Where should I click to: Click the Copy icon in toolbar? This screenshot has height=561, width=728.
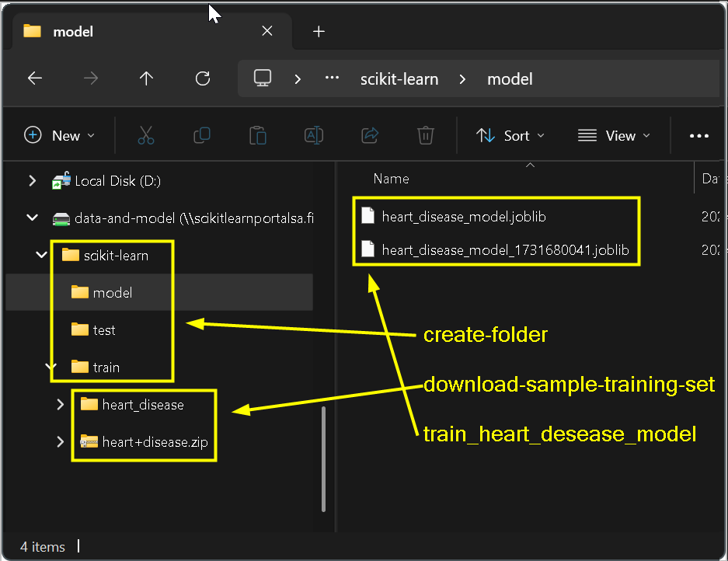click(x=202, y=136)
